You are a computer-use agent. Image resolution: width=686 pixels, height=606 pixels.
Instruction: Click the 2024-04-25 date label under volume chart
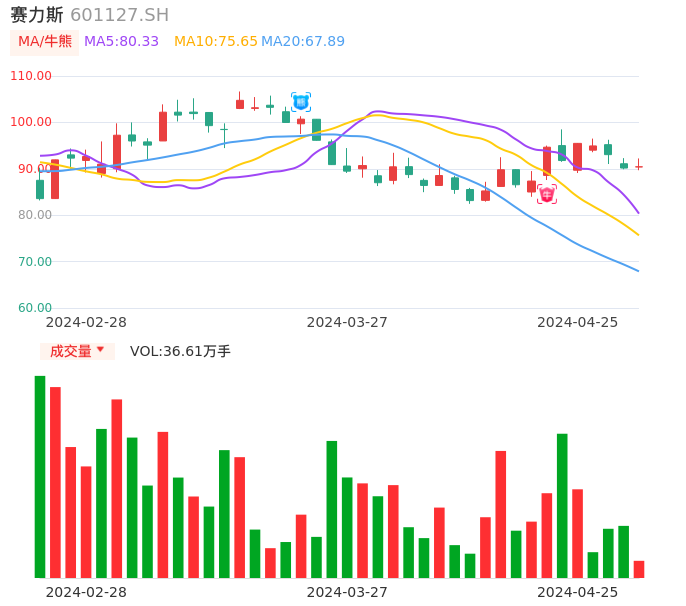(577, 592)
